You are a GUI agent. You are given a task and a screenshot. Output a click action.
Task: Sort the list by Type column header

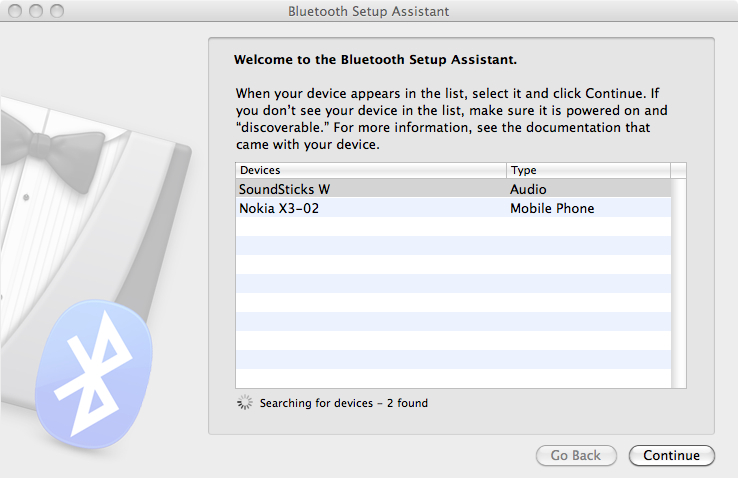click(x=588, y=170)
